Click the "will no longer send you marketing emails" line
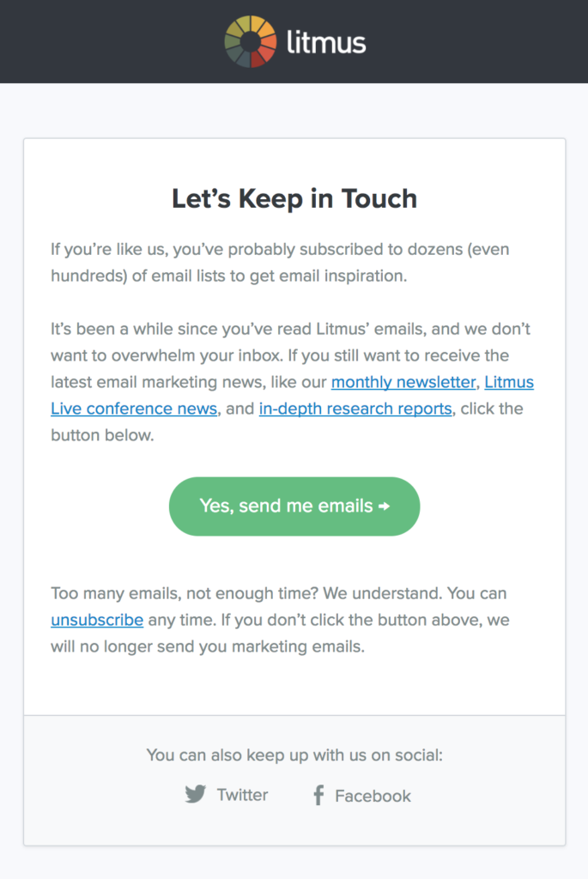Image resolution: width=588 pixels, height=879 pixels. (x=208, y=646)
